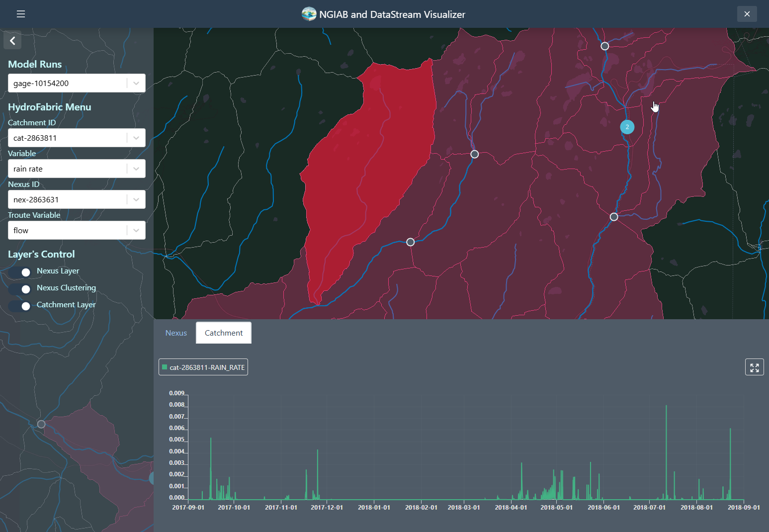Select the Catchment tab
This screenshot has width=769, height=532.
(223, 333)
